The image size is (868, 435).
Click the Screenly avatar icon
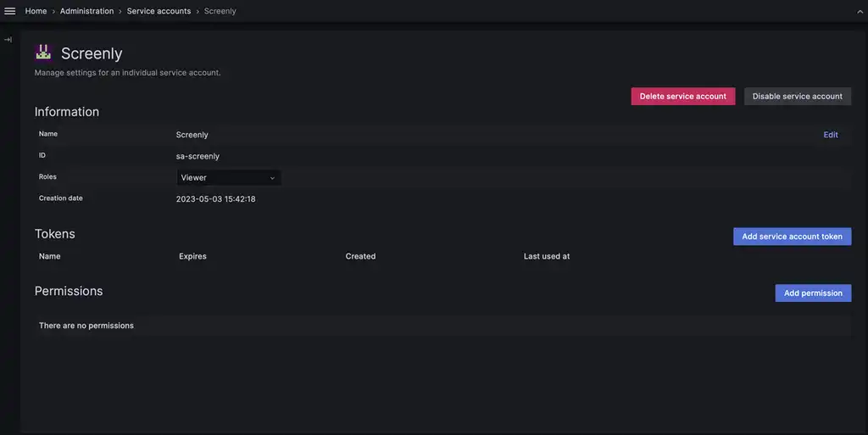[43, 53]
